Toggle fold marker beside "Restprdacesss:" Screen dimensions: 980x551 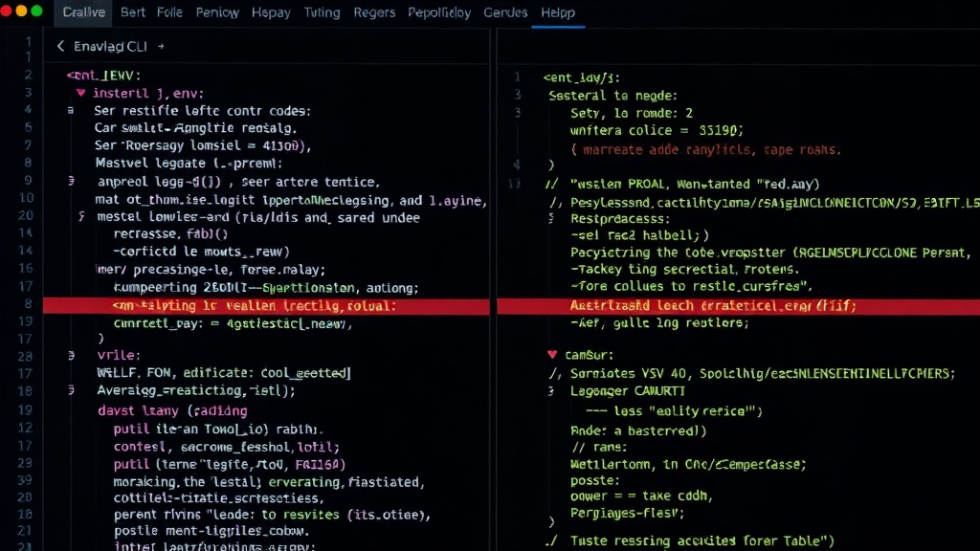tap(550, 218)
